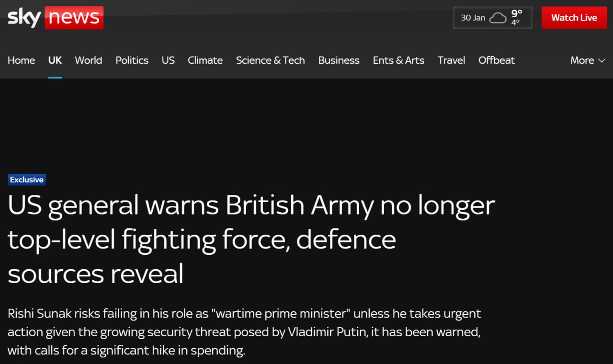Viewport: 613px width, 364px height.
Task: Click the temperature reading 9° in header
Action: (517, 14)
